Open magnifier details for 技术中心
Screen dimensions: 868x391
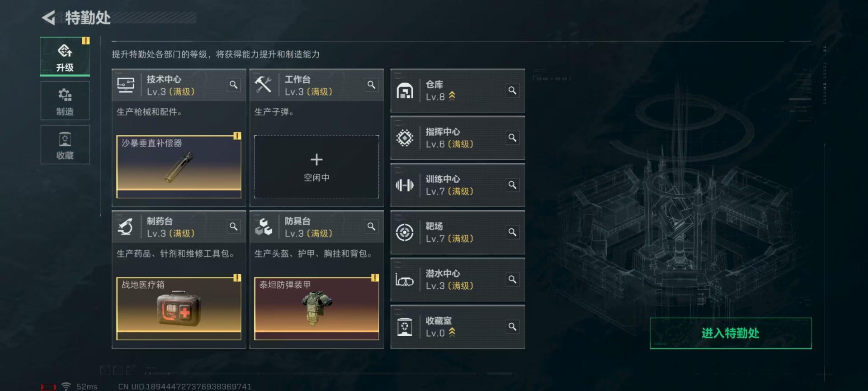pos(233,85)
